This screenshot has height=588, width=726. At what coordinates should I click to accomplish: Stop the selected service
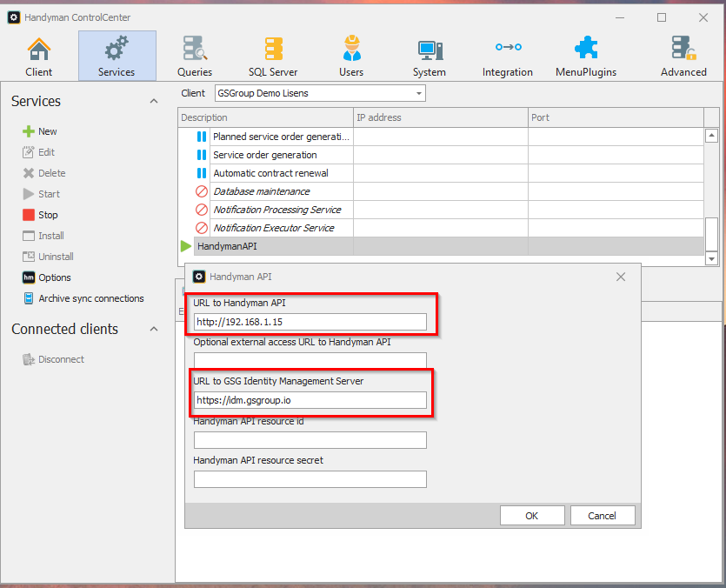(40, 215)
